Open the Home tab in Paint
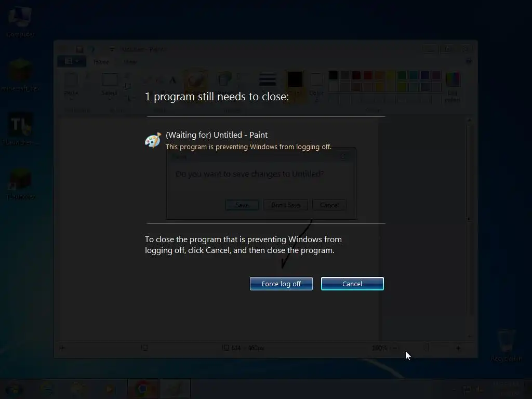 pyautogui.click(x=101, y=62)
